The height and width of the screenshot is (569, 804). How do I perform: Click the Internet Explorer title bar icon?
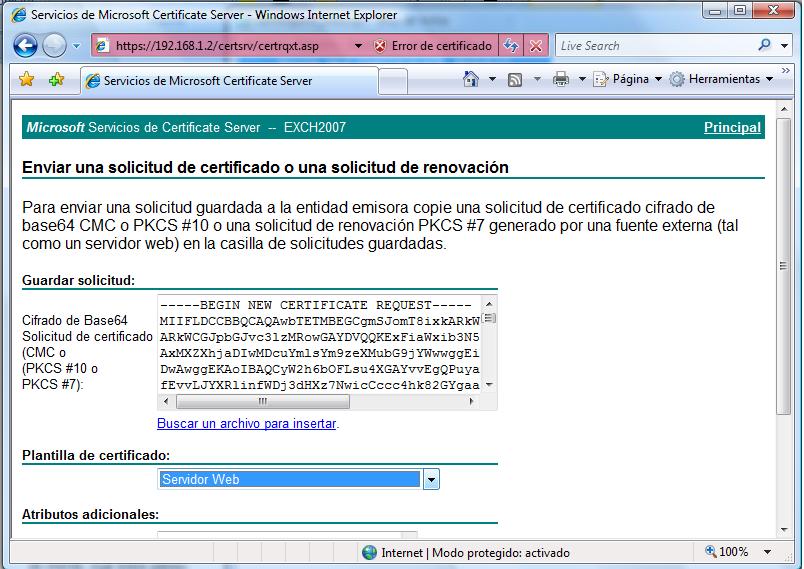click(18, 14)
